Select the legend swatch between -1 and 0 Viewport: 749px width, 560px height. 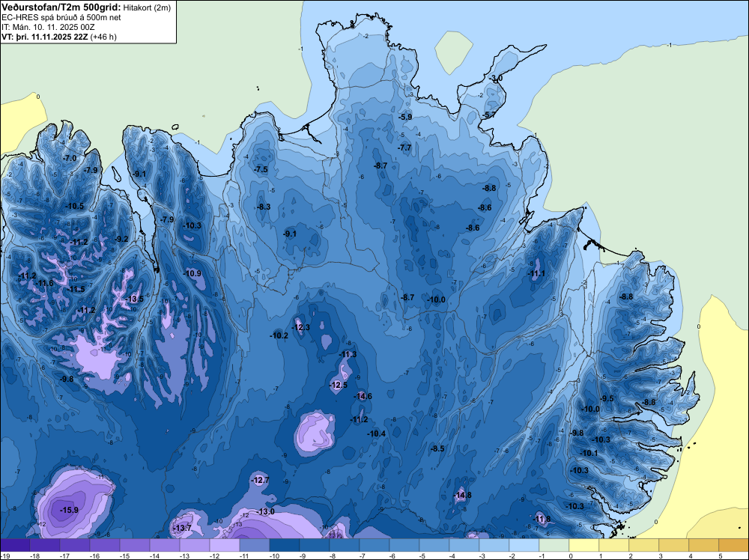pos(554,545)
